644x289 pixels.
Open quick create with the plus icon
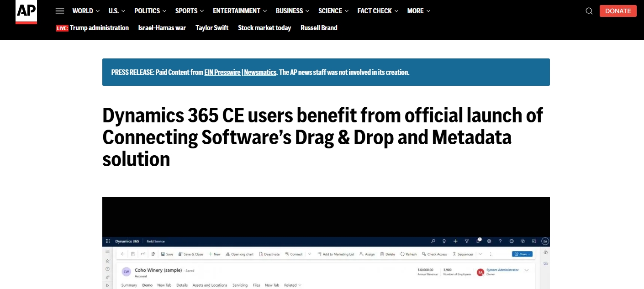click(455, 241)
